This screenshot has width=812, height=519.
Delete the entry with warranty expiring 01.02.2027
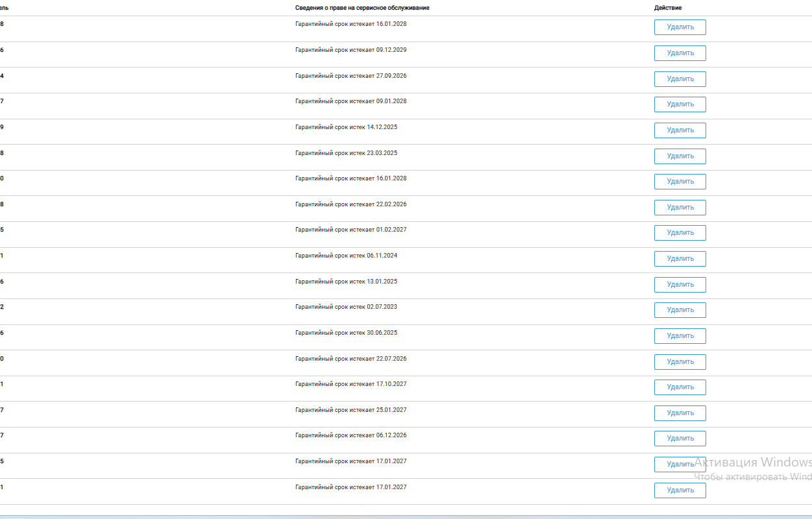680,233
